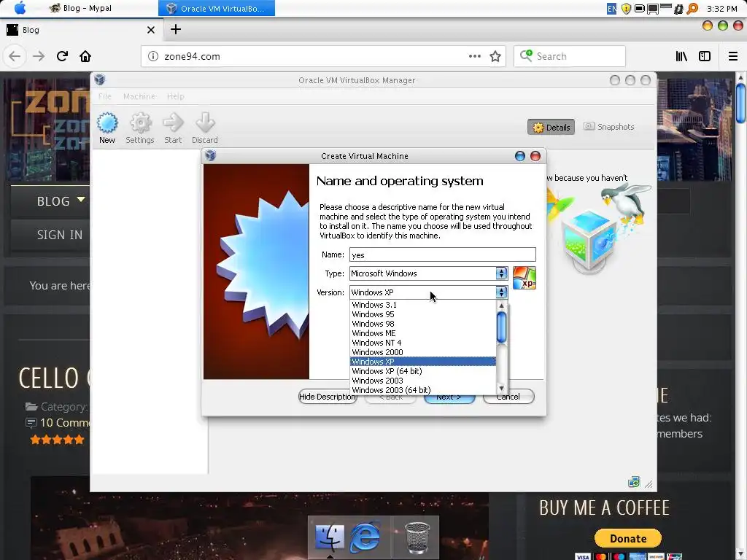This screenshot has height=560, width=747.
Task: Switch to Blog - Mypal taskbar item
Action: pyautogui.click(x=80, y=8)
